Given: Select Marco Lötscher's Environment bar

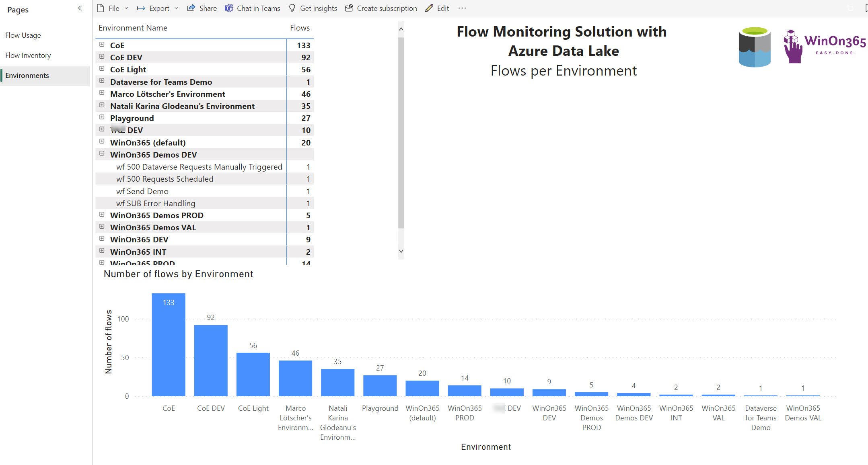Looking at the screenshot, I should click(x=295, y=378).
